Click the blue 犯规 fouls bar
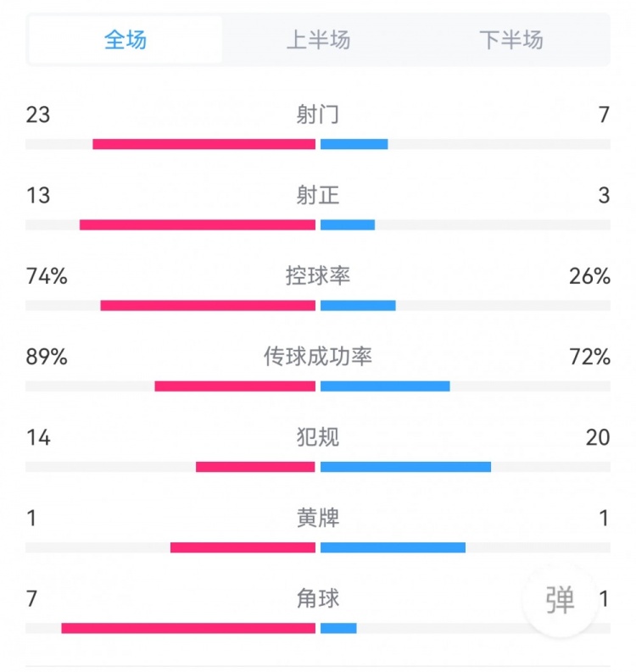This screenshot has width=636, height=672. point(405,467)
